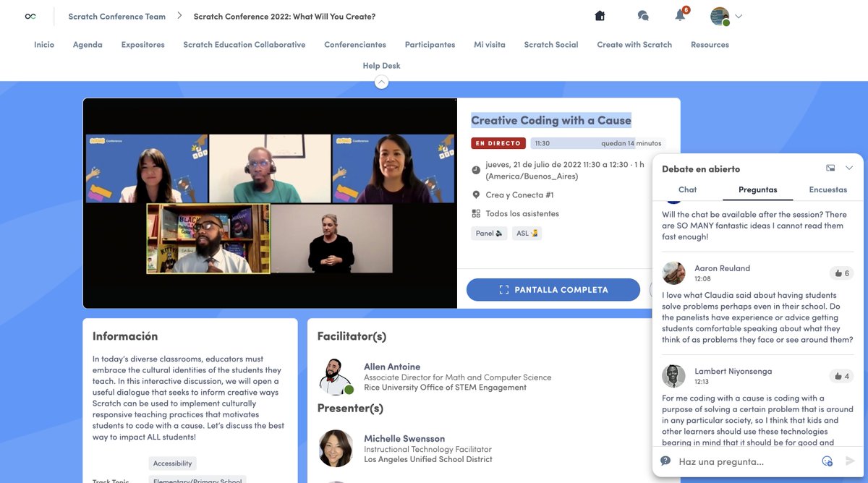The image size is (868, 483).
Task: Open the chat messages icon at top
Action: click(x=641, y=14)
